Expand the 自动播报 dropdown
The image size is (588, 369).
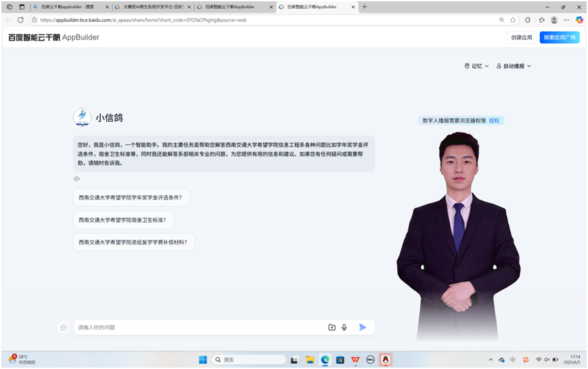click(514, 66)
